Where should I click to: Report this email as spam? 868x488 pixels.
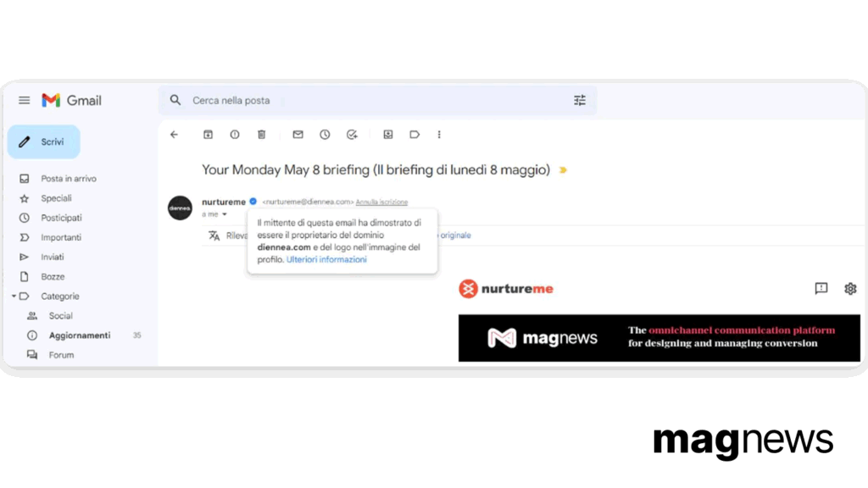click(235, 135)
